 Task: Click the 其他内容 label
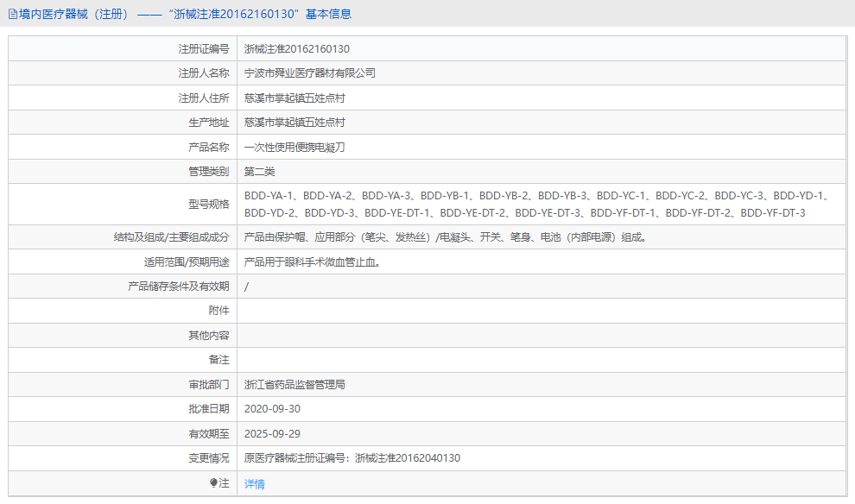(x=209, y=336)
